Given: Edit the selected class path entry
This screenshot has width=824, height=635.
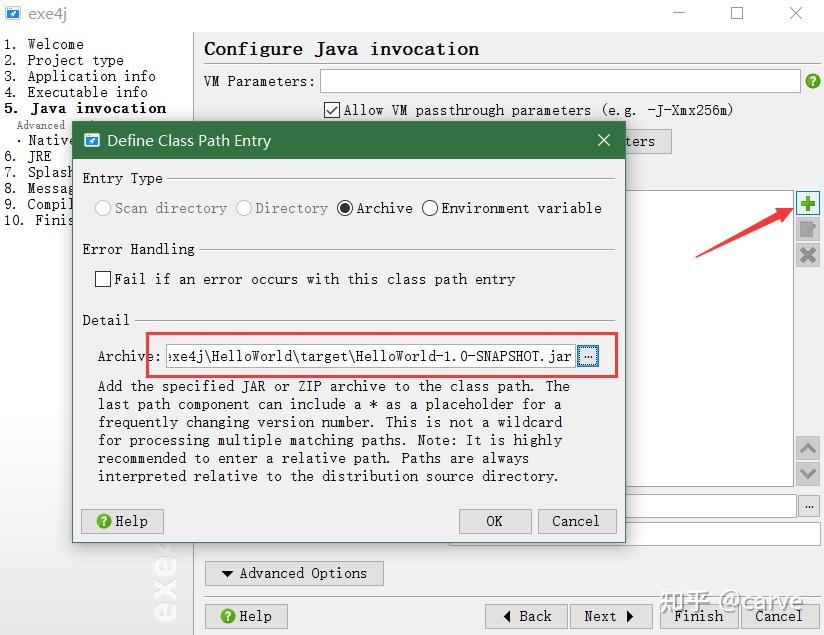Looking at the screenshot, I should (807, 229).
